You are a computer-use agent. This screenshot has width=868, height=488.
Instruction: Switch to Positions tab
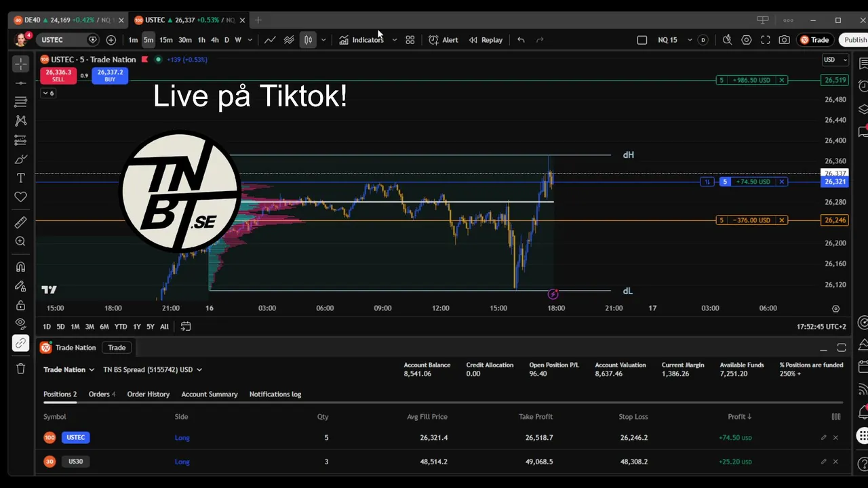coord(60,394)
